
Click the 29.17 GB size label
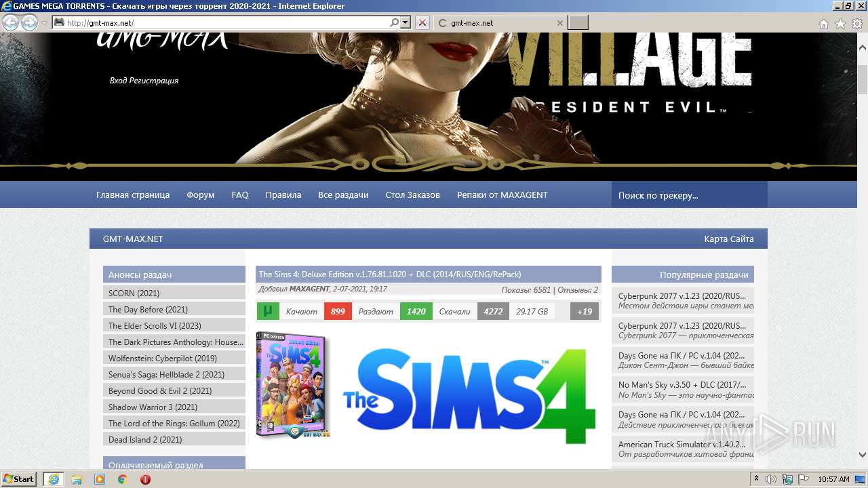tap(532, 311)
